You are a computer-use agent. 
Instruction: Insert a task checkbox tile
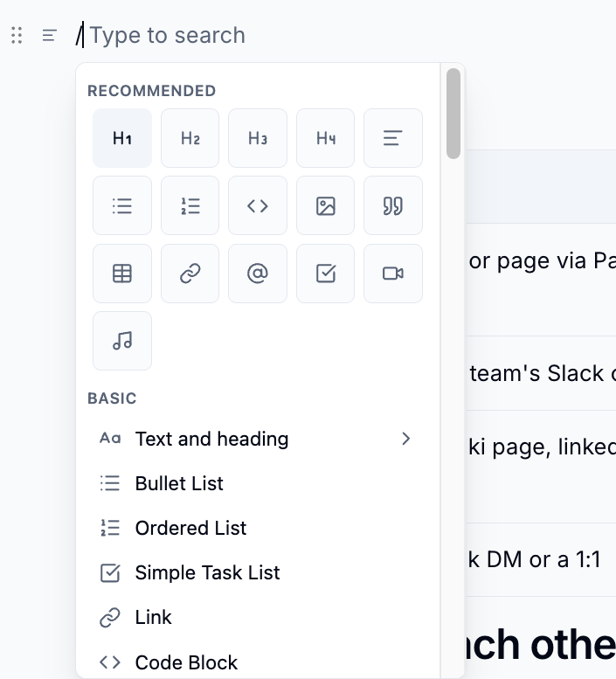(x=326, y=274)
